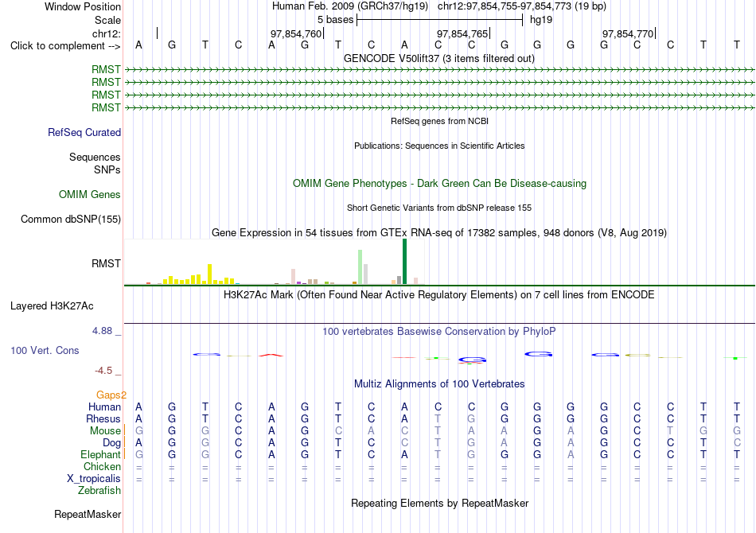The width and height of the screenshot is (756, 533).
Task: Click the tall dark green GTEx expression bar
Action: pyautogui.click(x=404, y=262)
